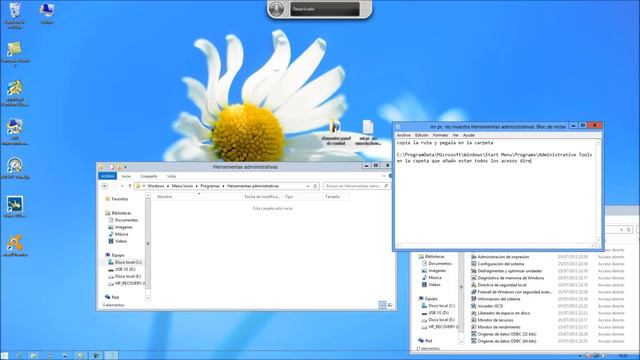Open the folder shortcut icon beside the text document
640x360 pixels.
click(336, 132)
